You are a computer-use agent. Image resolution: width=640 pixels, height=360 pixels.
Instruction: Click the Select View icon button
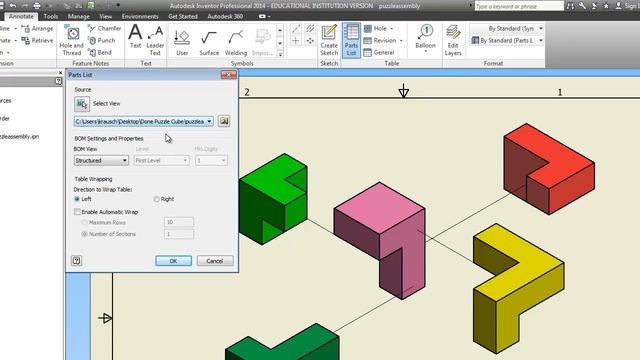tap(82, 104)
